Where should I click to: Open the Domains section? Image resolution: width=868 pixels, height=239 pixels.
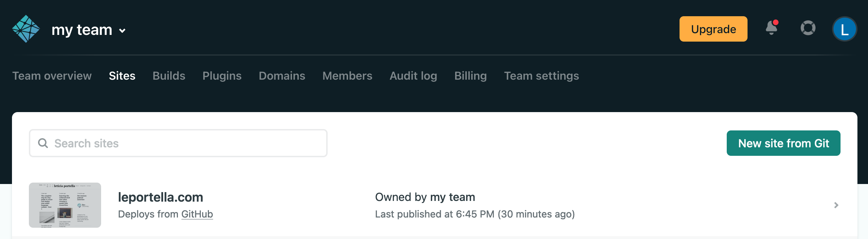(282, 76)
